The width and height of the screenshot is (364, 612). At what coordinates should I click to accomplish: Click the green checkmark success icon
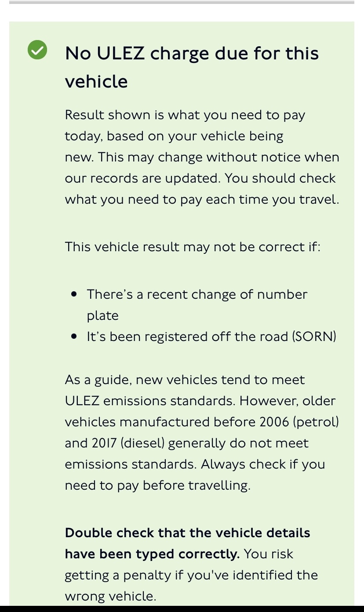[x=37, y=50]
